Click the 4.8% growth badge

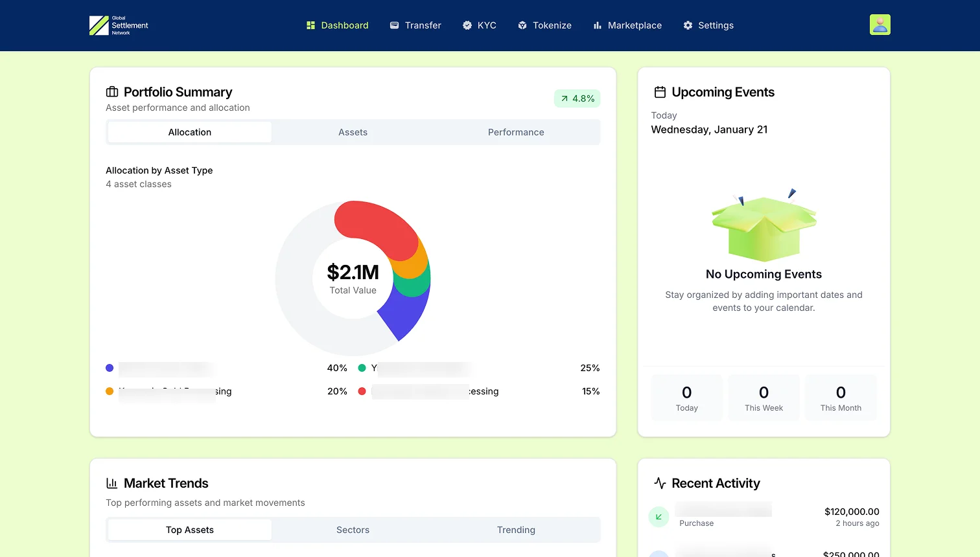point(577,98)
